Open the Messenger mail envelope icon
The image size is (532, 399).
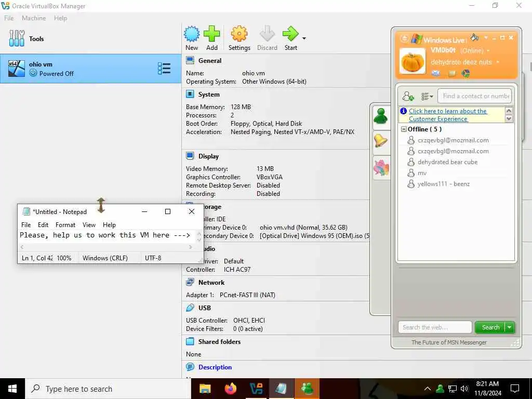436,73
